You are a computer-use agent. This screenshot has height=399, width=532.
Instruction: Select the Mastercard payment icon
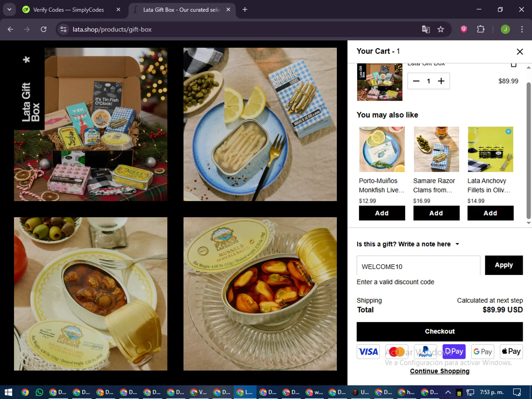397,351
